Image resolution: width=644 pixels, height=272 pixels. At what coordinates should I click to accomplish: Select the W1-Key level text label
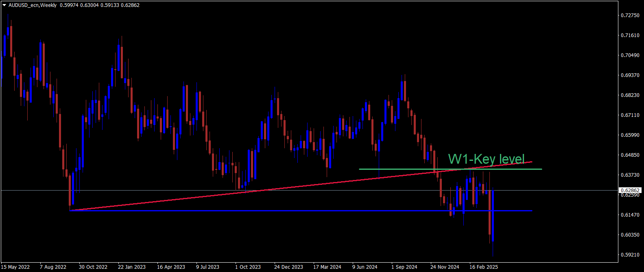[x=486, y=159]
